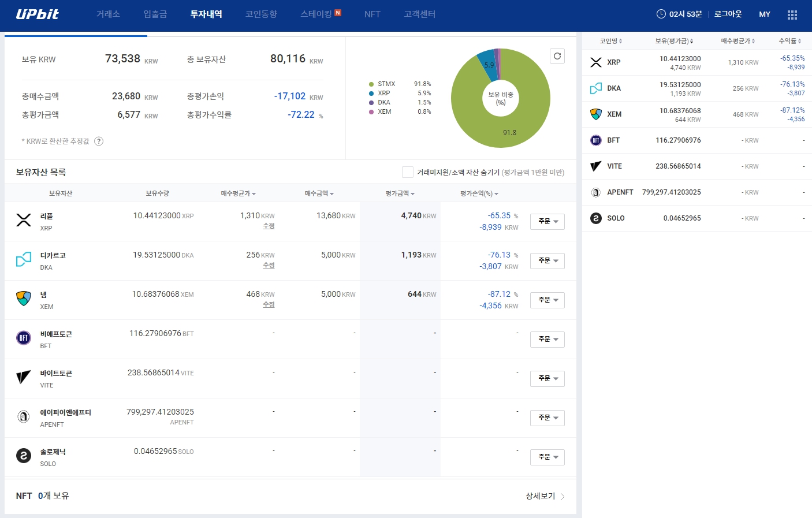Open the 투자내역 menu
This screenshot has height=518, width=812.
coord(206,14)
